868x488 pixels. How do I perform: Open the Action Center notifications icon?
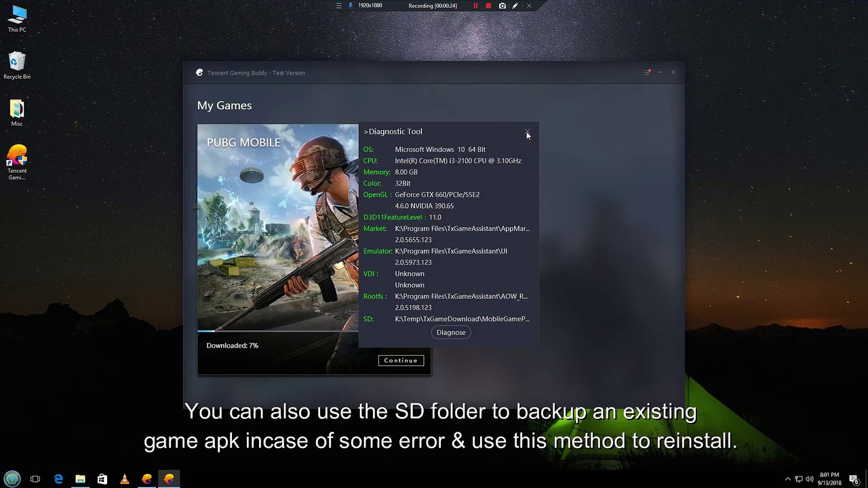(x=854, y=479)
